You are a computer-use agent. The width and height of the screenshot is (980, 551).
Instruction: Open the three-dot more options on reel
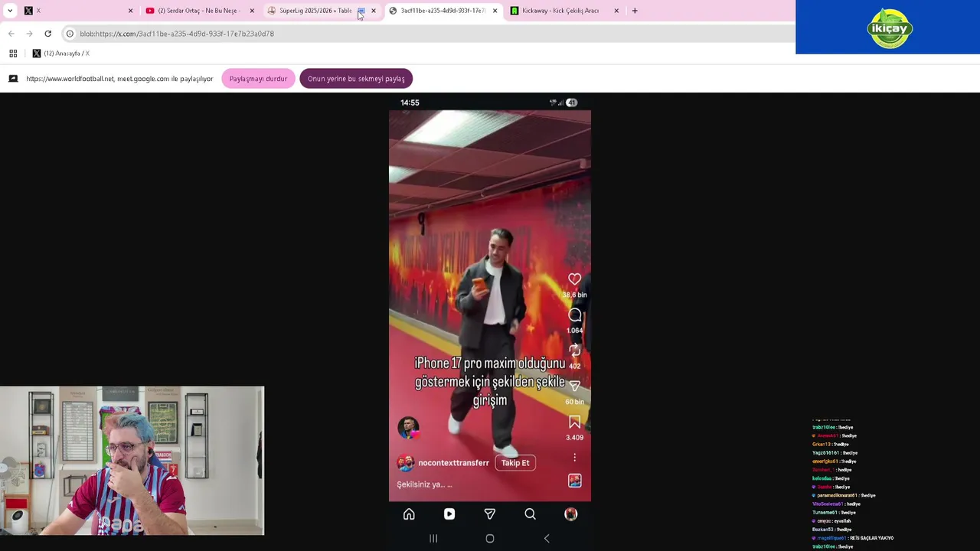pos(574,457)
